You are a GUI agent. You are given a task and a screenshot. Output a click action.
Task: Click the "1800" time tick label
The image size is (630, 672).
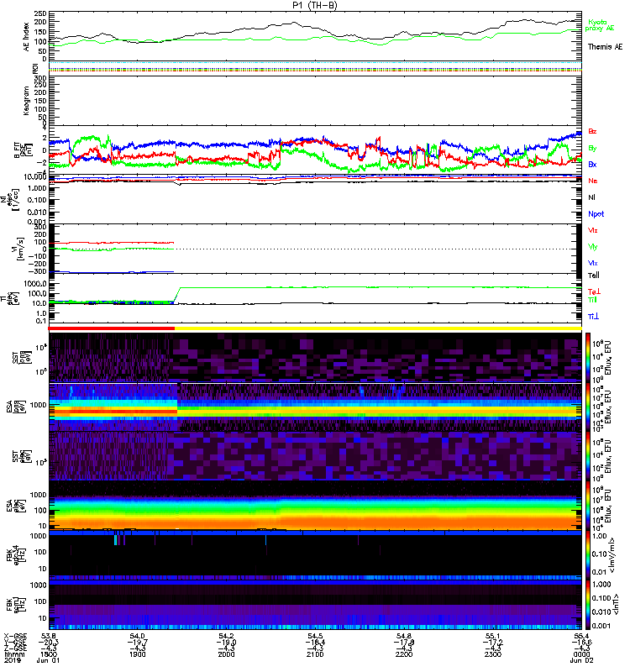pyautogui.click(x=49, y=655)
